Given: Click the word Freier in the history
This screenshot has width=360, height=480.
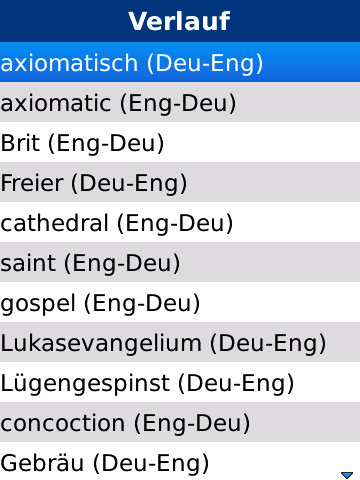Looking at the screenshot, I should pos(32,183).
